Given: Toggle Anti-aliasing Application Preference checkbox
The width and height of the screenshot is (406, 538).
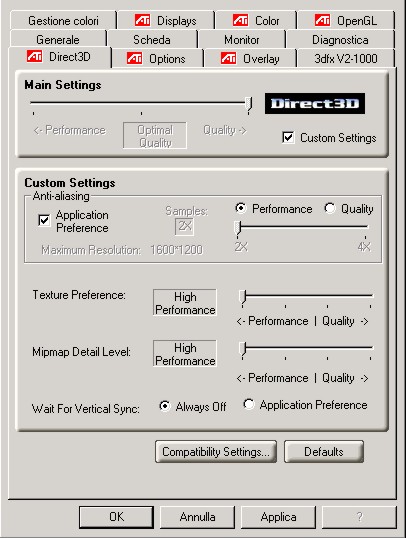Looking at the screenshot, I should [x=44, y=220].
